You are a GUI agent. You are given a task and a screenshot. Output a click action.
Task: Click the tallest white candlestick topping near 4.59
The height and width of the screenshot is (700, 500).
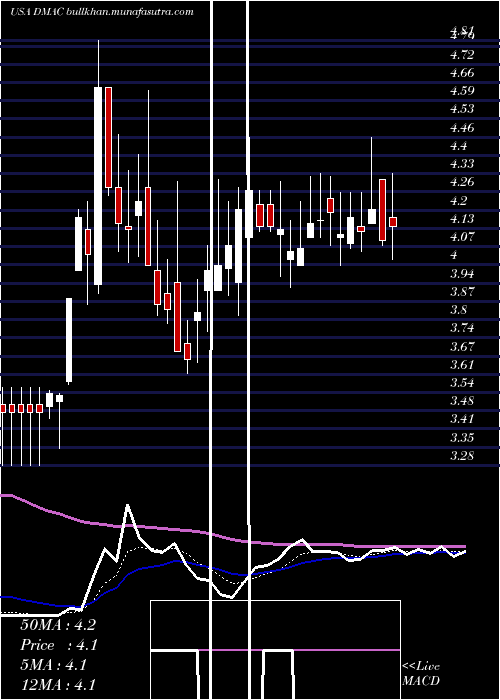click(x=98, y=186)
